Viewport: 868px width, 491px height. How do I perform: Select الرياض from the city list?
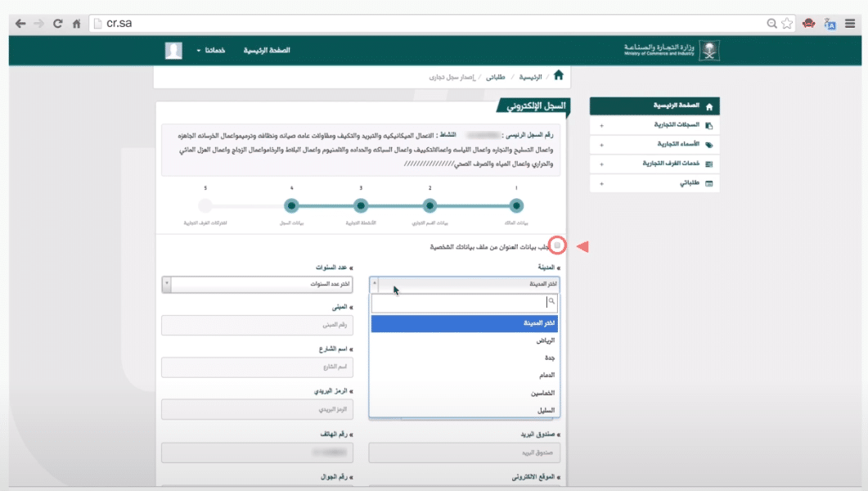tap(465, 341)
